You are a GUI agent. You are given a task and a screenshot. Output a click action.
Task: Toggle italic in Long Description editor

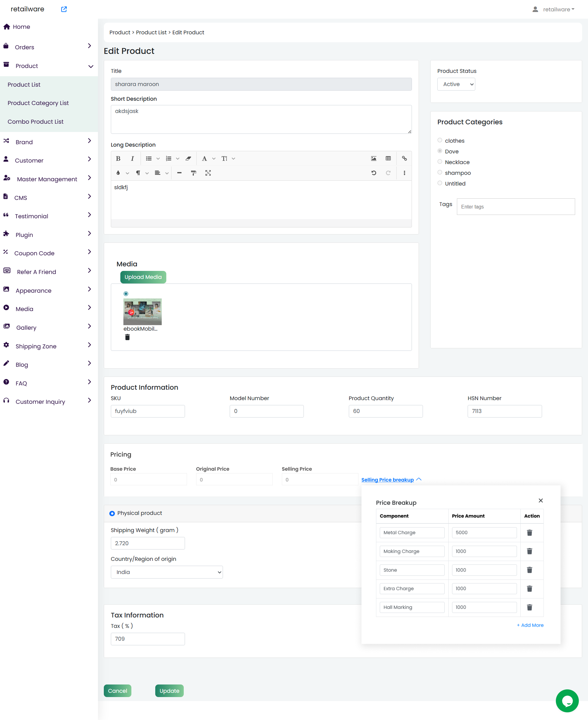pyautogui.click(x=132, y=159)
